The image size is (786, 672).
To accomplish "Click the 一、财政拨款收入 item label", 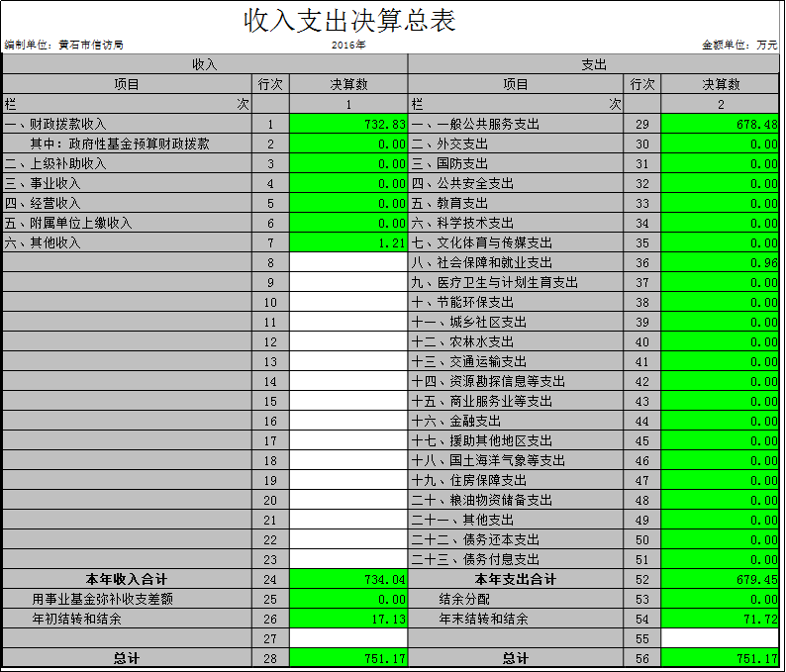I will point(56,124).
